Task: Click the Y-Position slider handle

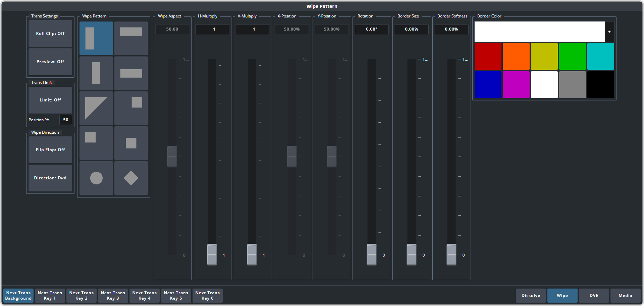Action: pyautogui.click(x=332, y=157)
